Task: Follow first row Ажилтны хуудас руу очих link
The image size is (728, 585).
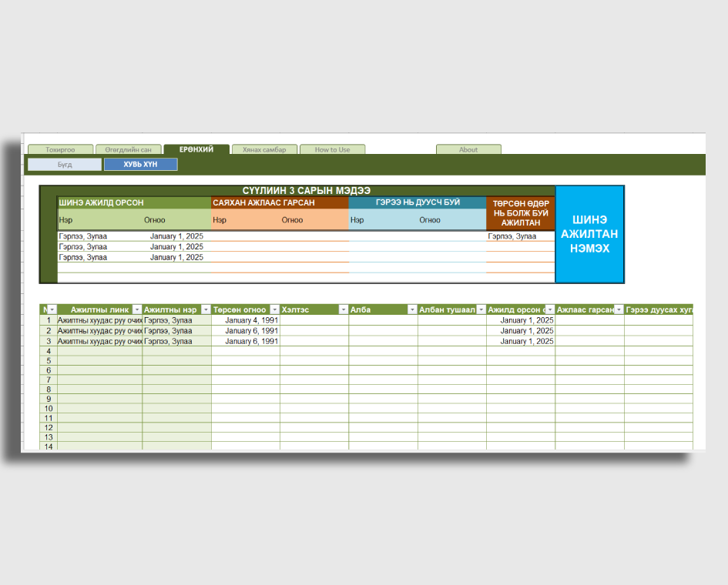Action: (99, 320)
